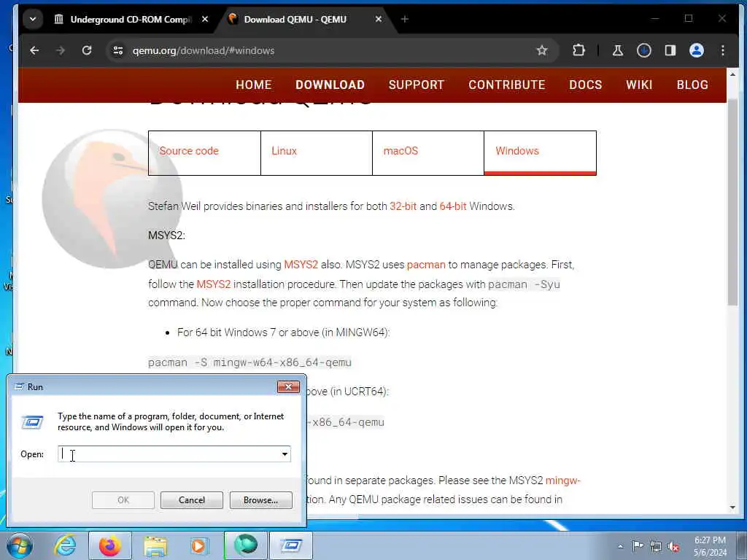Open DOCS in QEMU navigation
This screenshot has height=560, width=747.
click(x=586, y=85)
